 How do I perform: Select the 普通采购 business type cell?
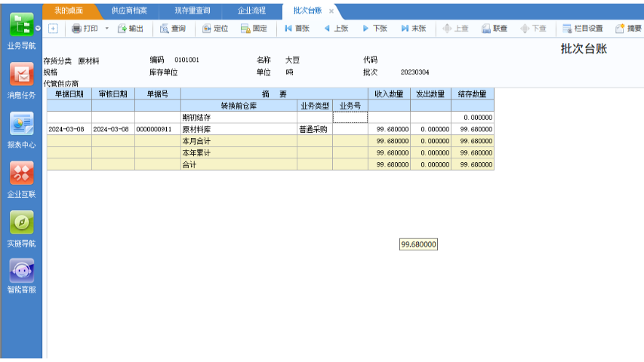[x=315, y=129]
